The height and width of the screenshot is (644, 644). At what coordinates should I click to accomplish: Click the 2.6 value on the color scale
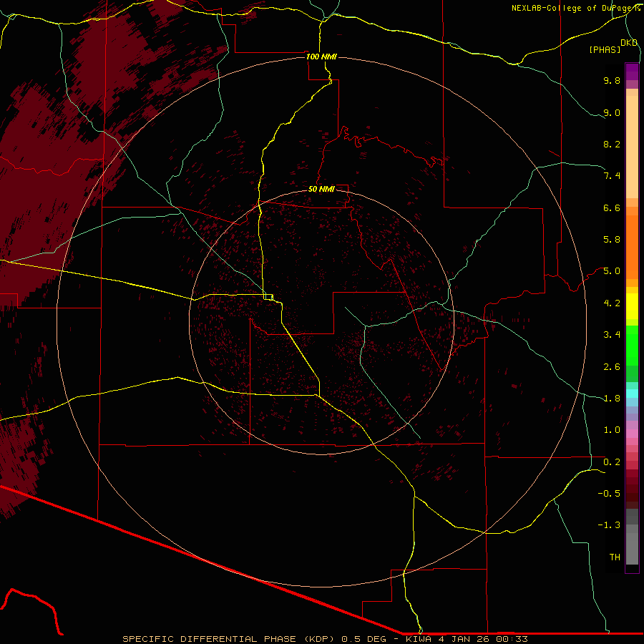coord(612,367)
